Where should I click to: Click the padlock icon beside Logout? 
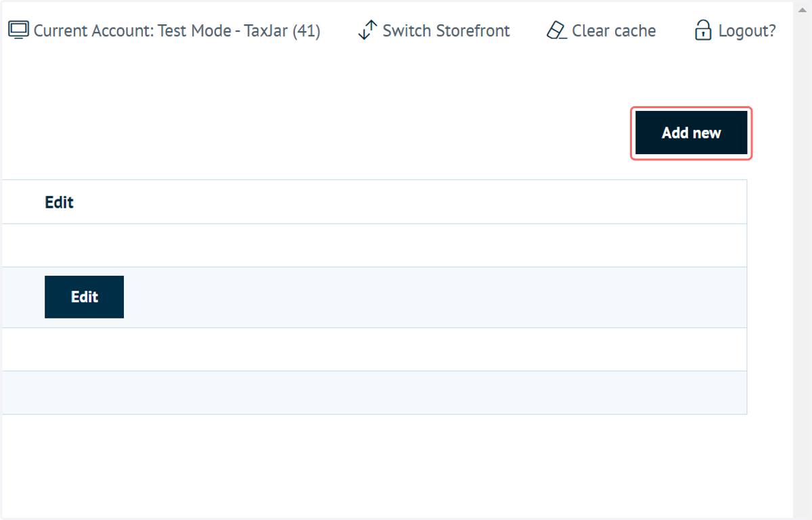pos(704,30)
